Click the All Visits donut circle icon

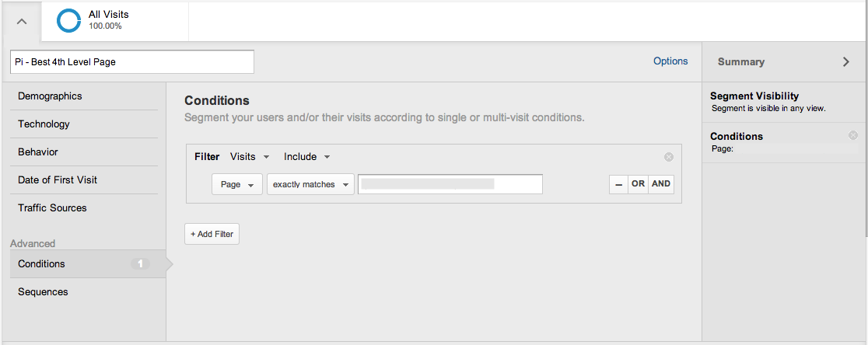click(68, 21)
